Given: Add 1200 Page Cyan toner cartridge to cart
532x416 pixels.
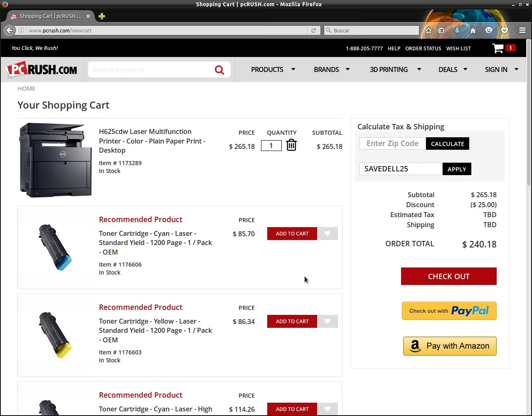Looking at the screenshot, I should point(292,233).
